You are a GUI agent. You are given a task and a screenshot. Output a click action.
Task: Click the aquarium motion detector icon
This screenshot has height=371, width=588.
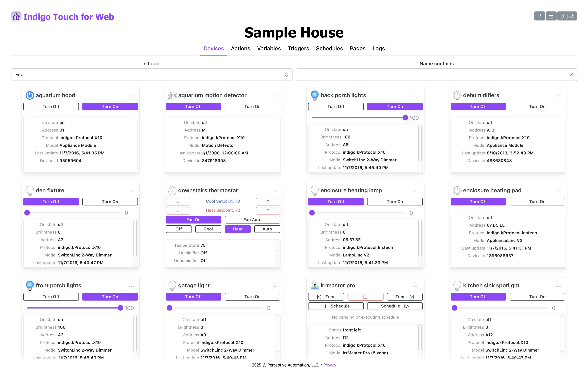click(172, 95)
